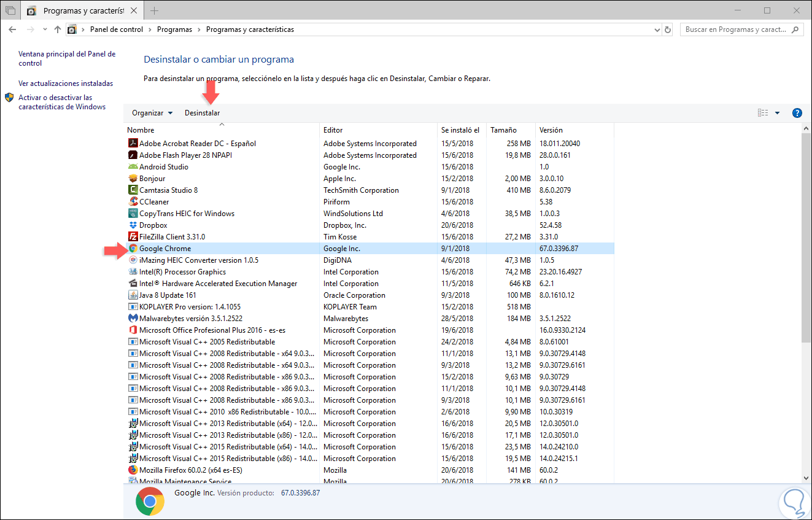Image resolution: width=812 pixels, height=520 pixels.
Task: Click the Control Panel icon in the address bar
Action: click(x=72, y=29)
